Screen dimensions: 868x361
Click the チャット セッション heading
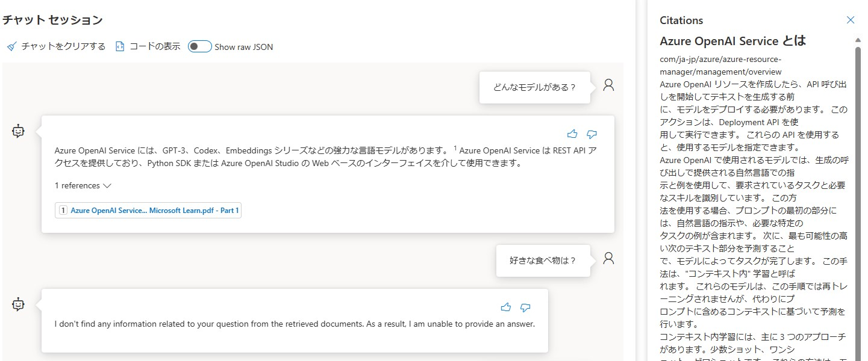tap(52, 20)
